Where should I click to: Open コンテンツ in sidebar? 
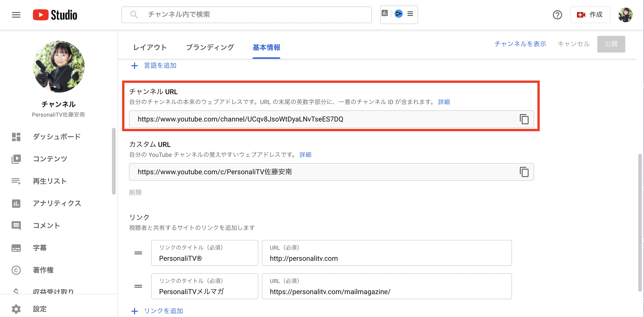(50, 159)
